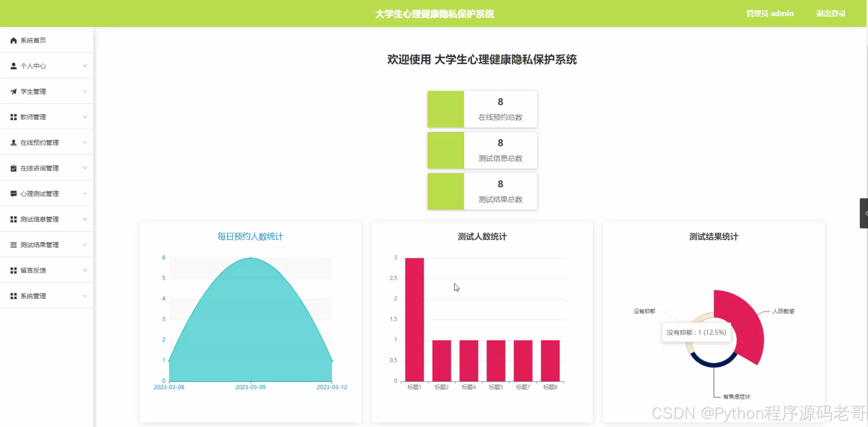
Task: Click the paper plane icon for 学生管理
Action: (13, 91)
